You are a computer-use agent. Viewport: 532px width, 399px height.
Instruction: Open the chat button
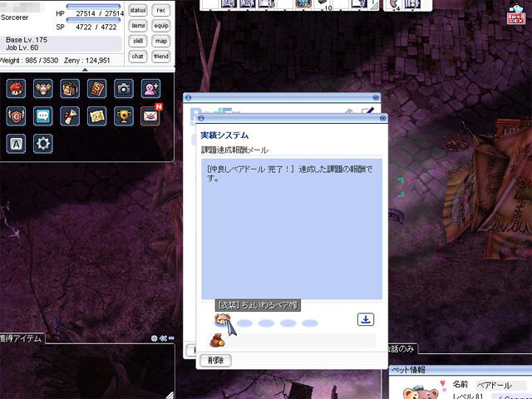[138, 57]
